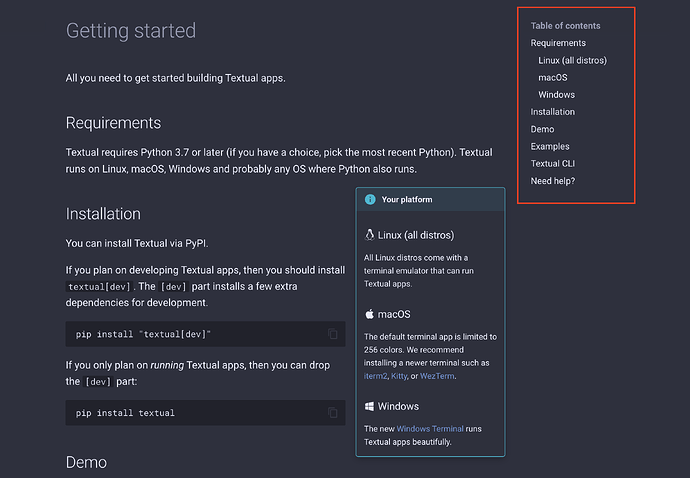Click the Demo section heading
Image resolution: width=690 pixels, height=478 pixels.
pyautogui.click(x=86, y=462)
